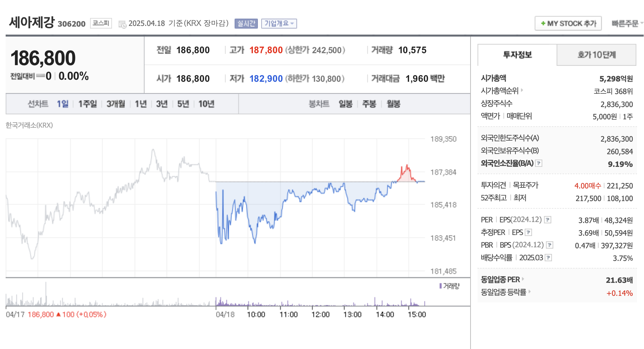Select the 3개월 line chart period
This screenshot has width=644, height=349.
point(116,104)
